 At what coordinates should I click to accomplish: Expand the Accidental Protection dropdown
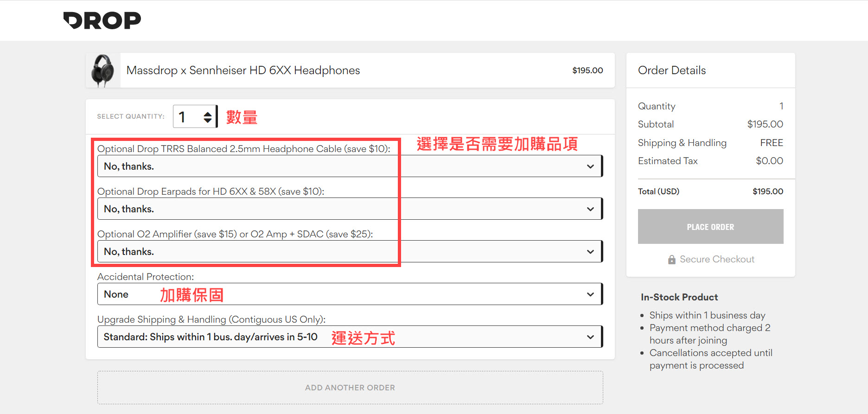point(349,294)
